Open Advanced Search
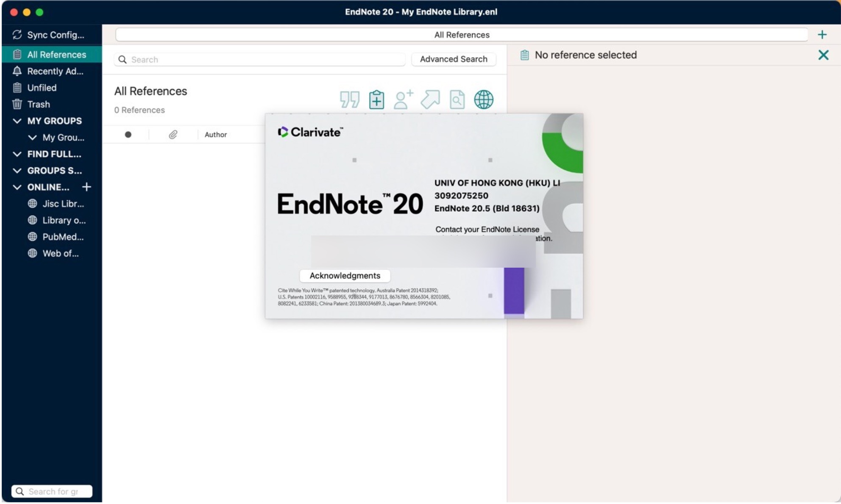The width and height of the screenshot is (841, 504). pyautogui.click(x=454, y=59)
